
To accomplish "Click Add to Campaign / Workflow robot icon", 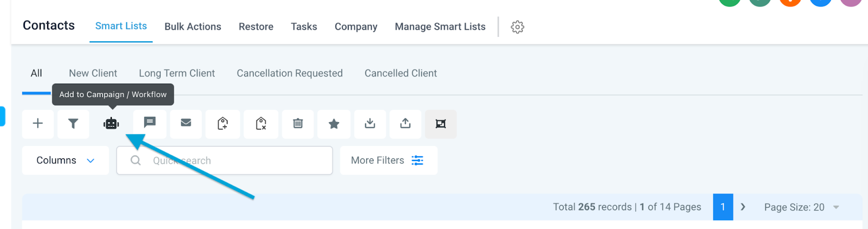I will click(x=111, y=124).
